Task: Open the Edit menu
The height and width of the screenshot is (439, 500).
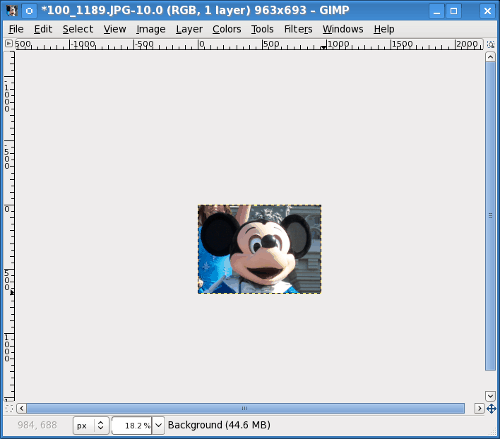Action: pyautogui.click(x=43, y=29)
